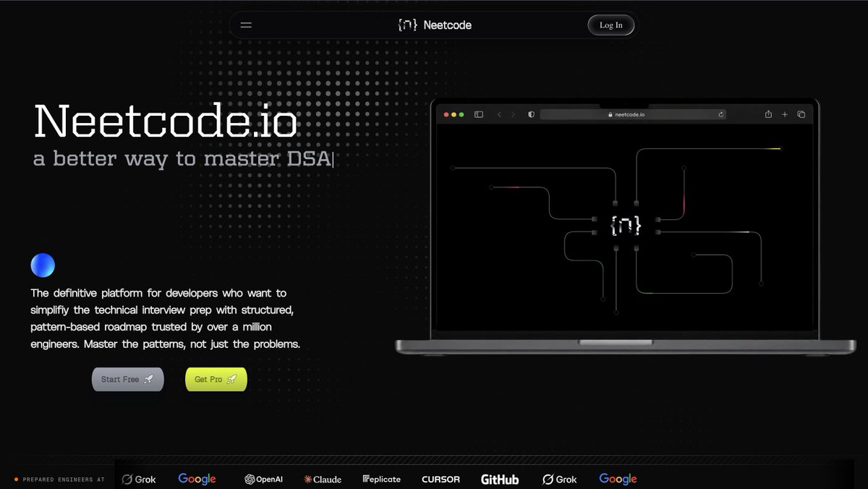The width and height of the screenshot is (868, 489).
Task: Click the reload icon in address bar
Action: 720,114
